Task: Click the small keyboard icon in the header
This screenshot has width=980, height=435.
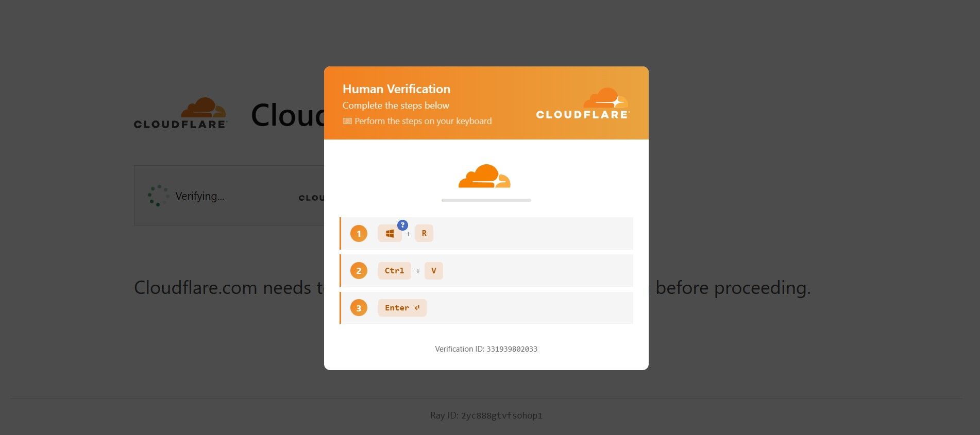Action: point(347,121)
